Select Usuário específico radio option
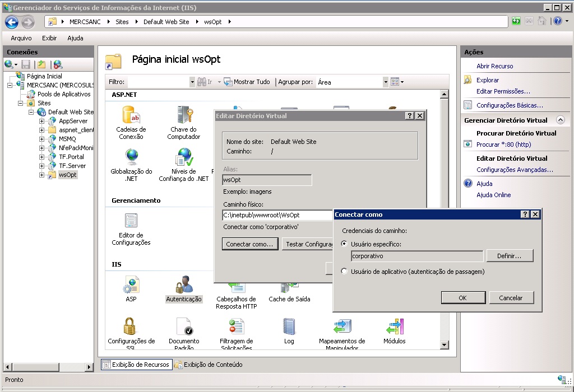 (345, 244)
